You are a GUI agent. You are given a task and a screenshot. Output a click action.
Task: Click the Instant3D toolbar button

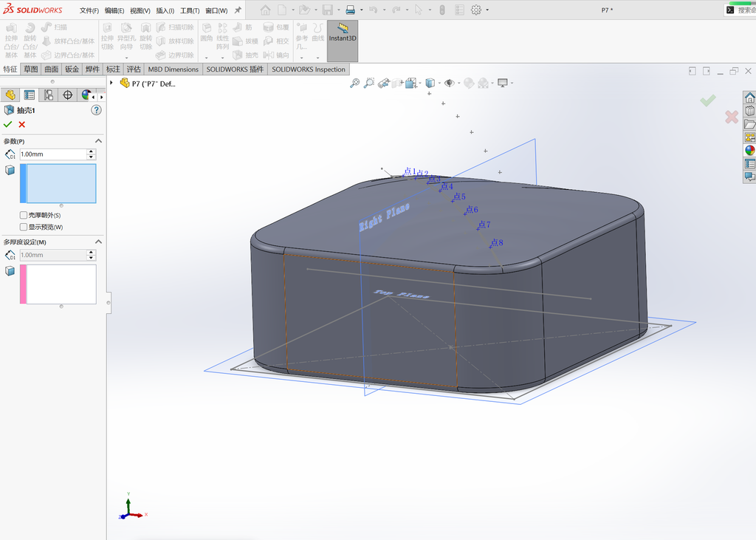point(343,41)
